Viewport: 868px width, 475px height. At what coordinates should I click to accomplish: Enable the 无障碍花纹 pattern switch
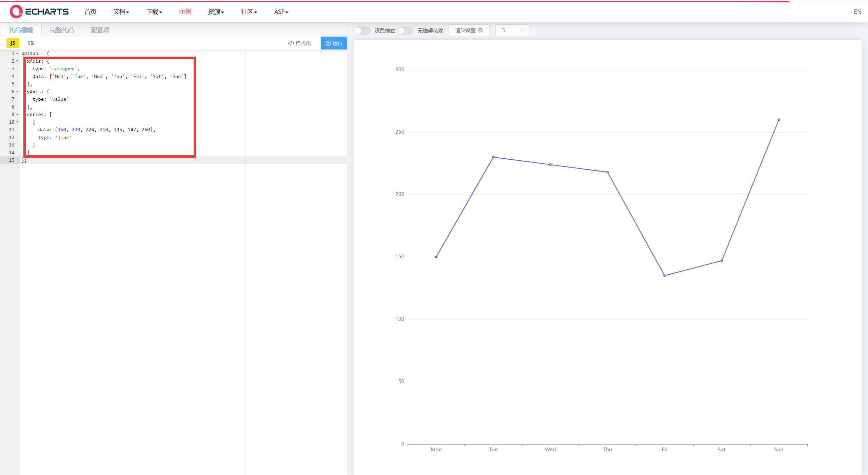pos(405,31)
